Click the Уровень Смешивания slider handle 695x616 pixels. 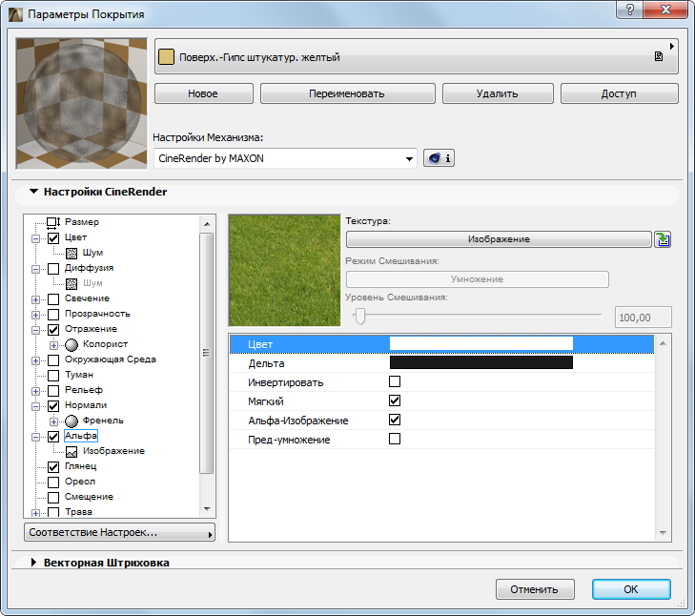pos(360,316)
